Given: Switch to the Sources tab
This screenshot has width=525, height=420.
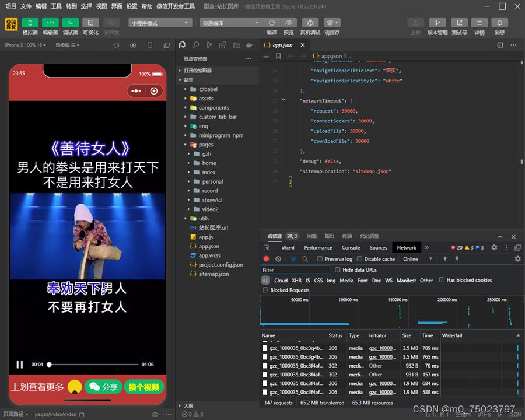Looking at the screenshot, I should click(379, 247).
